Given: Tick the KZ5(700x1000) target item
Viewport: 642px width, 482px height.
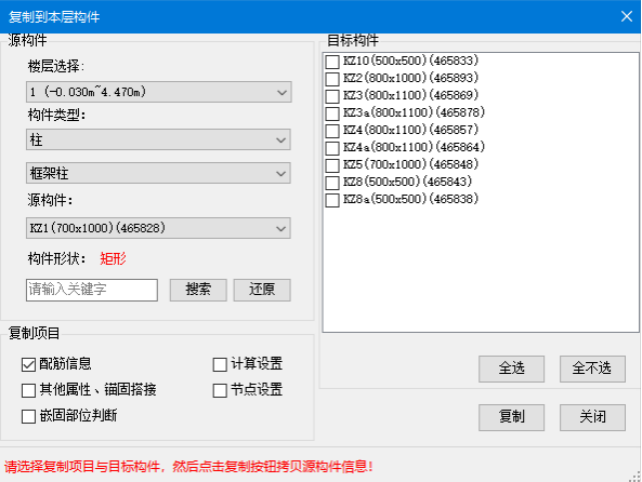Looking at the screenshot, I should (x=332, y=164).
